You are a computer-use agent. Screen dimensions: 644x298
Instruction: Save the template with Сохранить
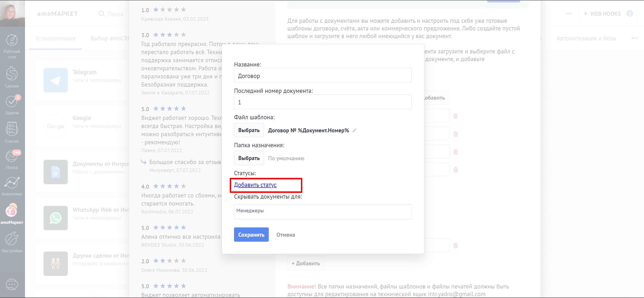251,235
